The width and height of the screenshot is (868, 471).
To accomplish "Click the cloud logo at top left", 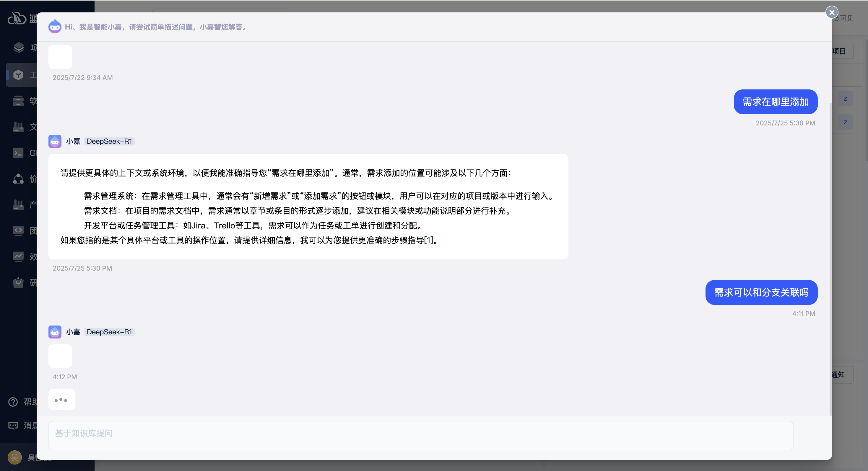I will coord(17,18).
